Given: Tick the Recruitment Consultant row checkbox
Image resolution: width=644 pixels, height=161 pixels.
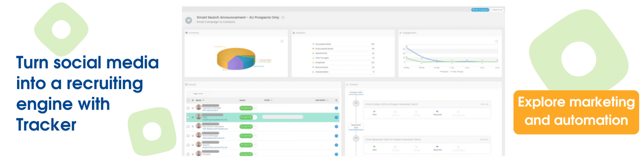Looking at the screenshot, I should [x=188, y=126].
